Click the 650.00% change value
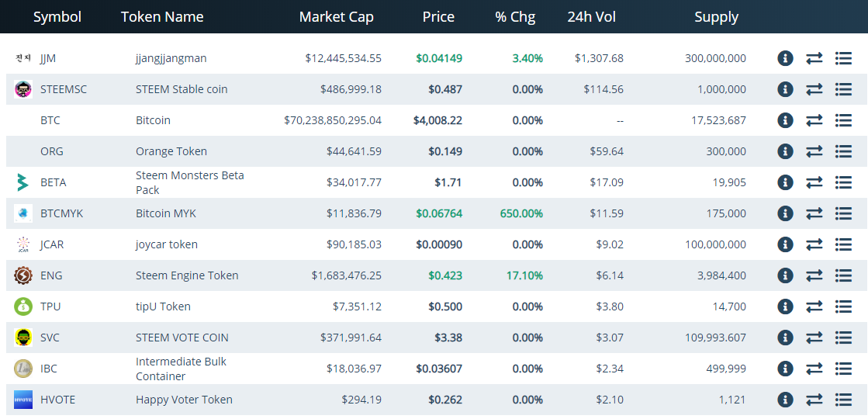 521,213
